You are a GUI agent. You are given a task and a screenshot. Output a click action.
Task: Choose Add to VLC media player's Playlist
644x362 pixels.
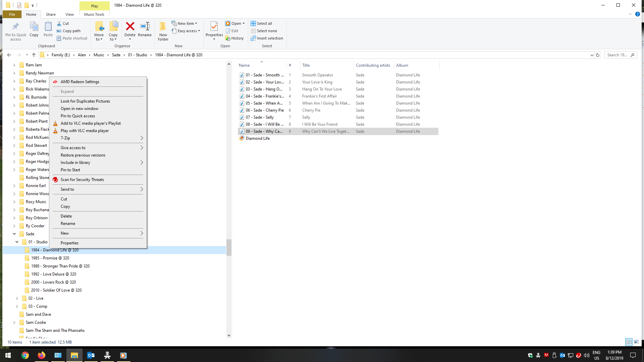[x=98, y=123]
